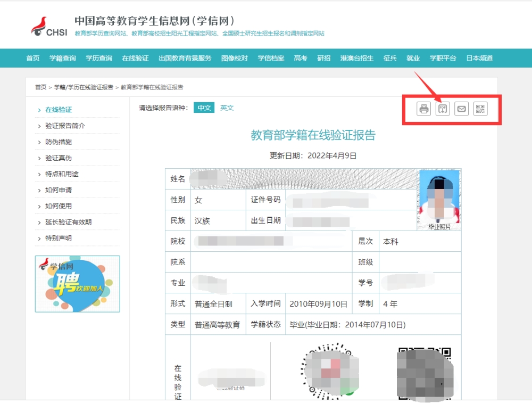Expand the 验证报告简介 chevron
Image resolution: width=532 pixels, height=403 pixels.
click(x=39, y=126)
